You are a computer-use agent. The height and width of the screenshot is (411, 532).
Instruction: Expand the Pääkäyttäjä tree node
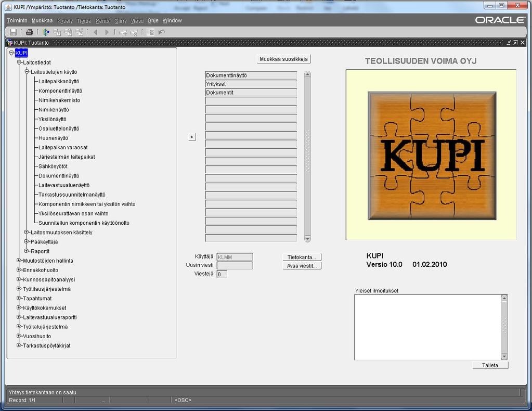click(27, 241)
